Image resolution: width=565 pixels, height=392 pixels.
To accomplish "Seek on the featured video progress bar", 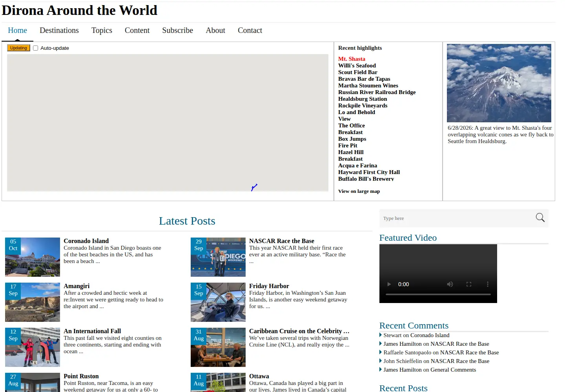I will pos(438,294).
